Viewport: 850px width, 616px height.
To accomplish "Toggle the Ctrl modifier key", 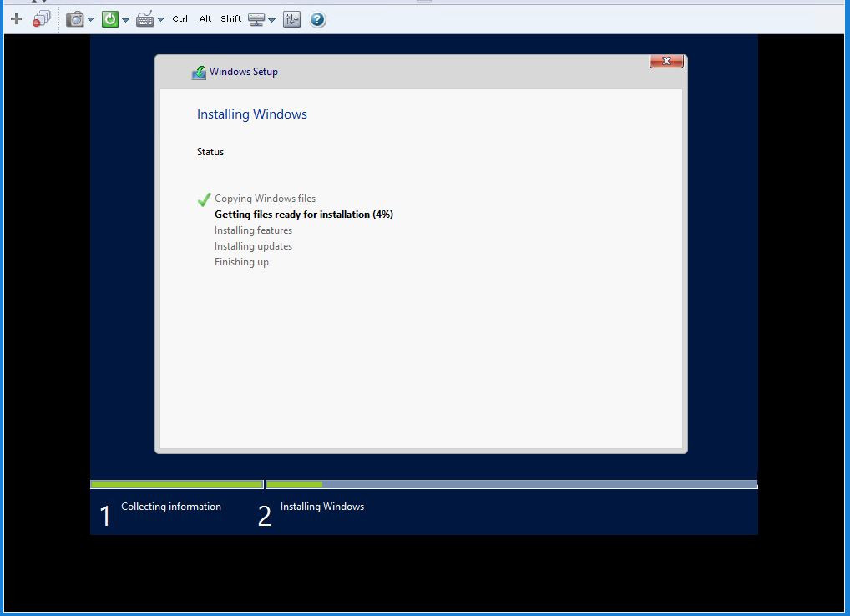I will point(179,18).
